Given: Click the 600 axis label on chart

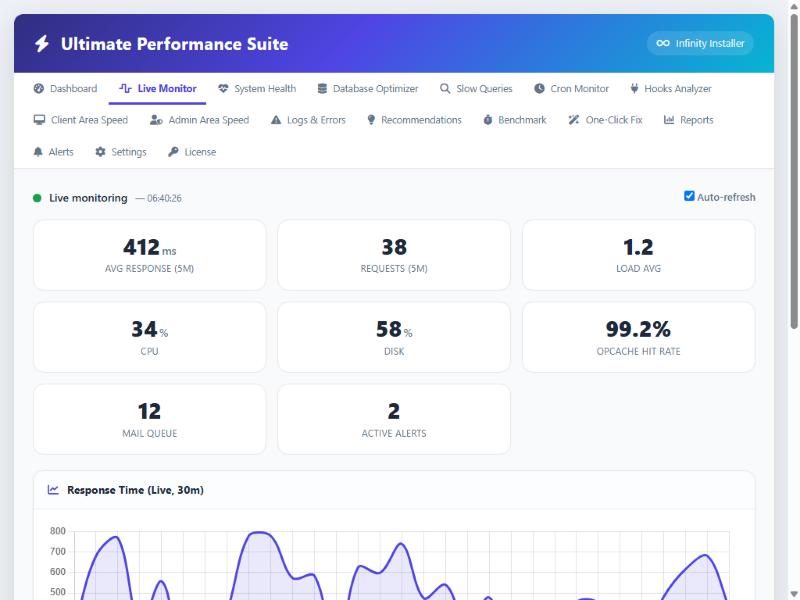Looking at the screenshot, I should (x=58, y=572).
